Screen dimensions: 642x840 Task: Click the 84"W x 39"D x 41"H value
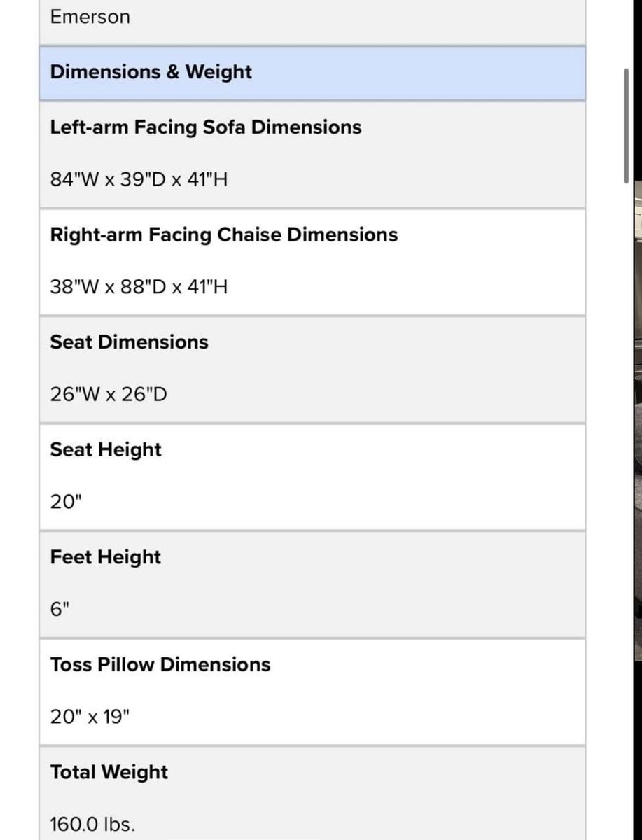point(139,180)
